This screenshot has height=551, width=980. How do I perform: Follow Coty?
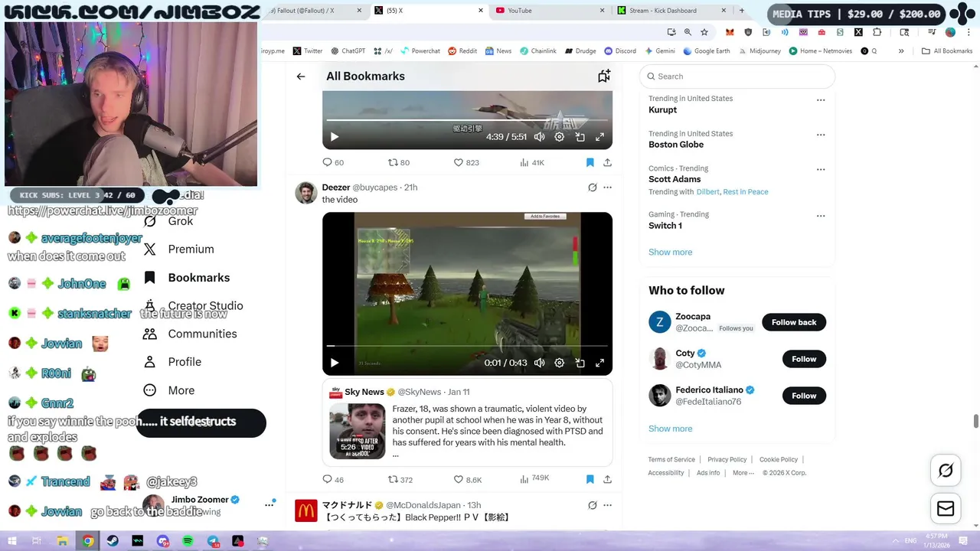pos(804,359)
